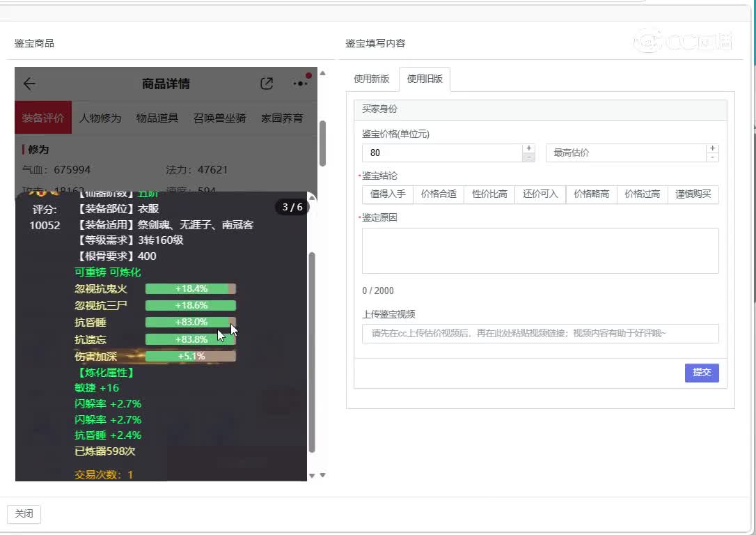The width and height of the screenshot is (756, 535).
Task: Click the 伤害加深 attribute progress bar
Action: [191, 356]
